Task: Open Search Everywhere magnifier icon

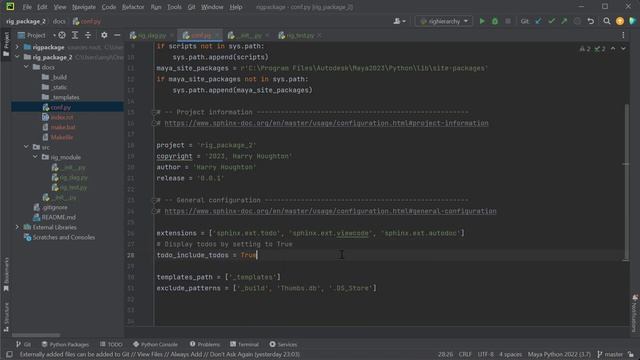Action: (607, 21)
